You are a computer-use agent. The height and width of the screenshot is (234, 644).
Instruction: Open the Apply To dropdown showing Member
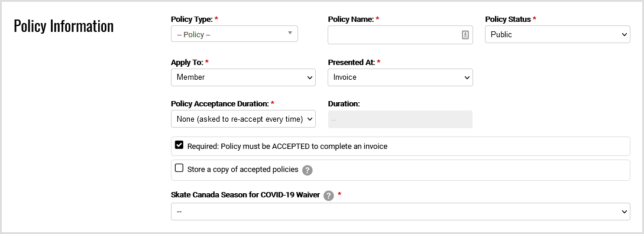tap(243, 77)
